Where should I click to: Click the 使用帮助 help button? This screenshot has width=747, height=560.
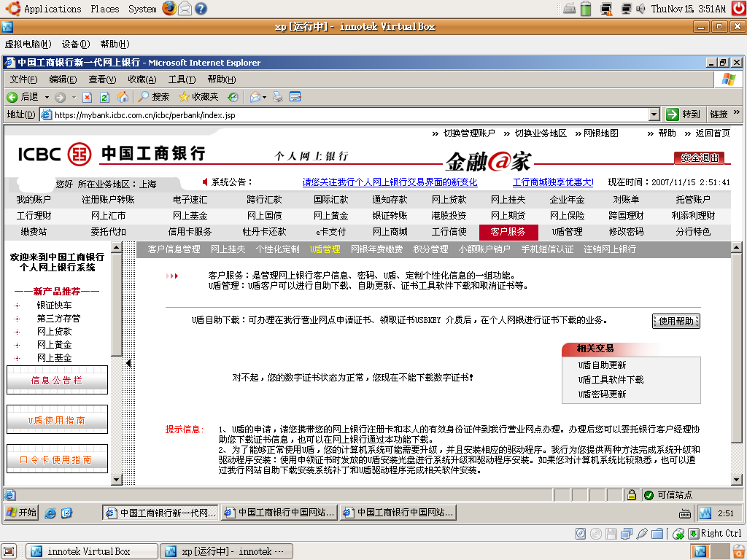[x=676, y=322]
